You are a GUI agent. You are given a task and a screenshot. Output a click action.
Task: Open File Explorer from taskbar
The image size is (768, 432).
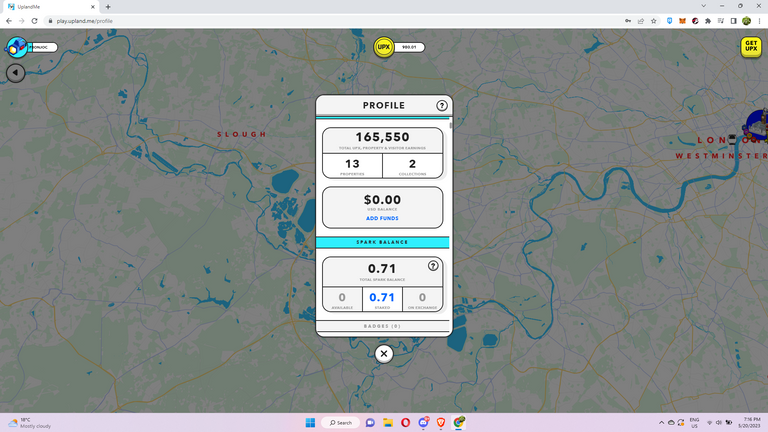[388, 423]
